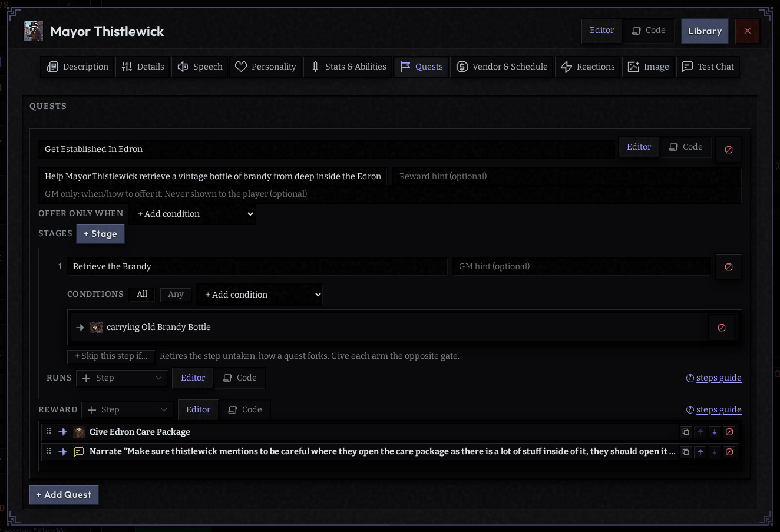Image resolution: width=780 pixels, height=532 pixels.
Task: Open the Description tab
Action: (77, 67)
